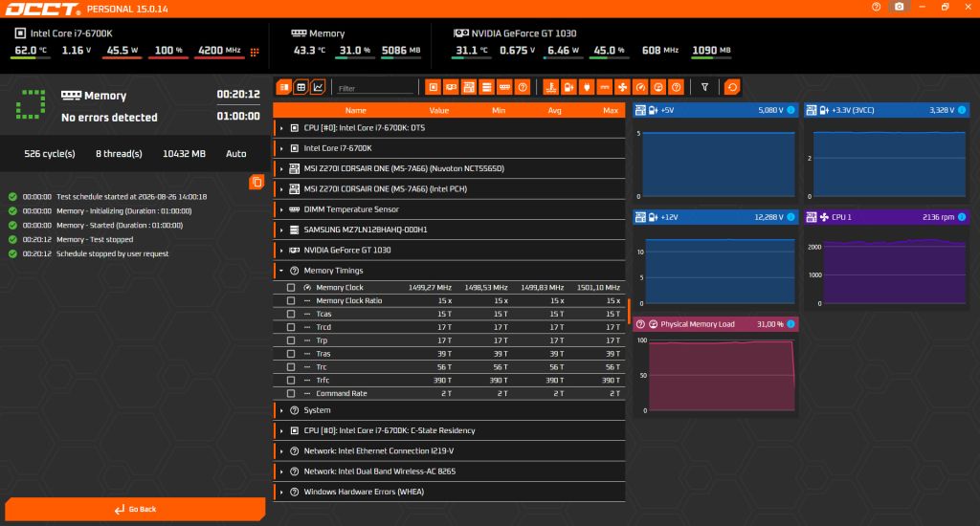Click the info icon on +5V graph
Image resolution: width=980 pixels, height=526 pixels.
click(791, 110)
